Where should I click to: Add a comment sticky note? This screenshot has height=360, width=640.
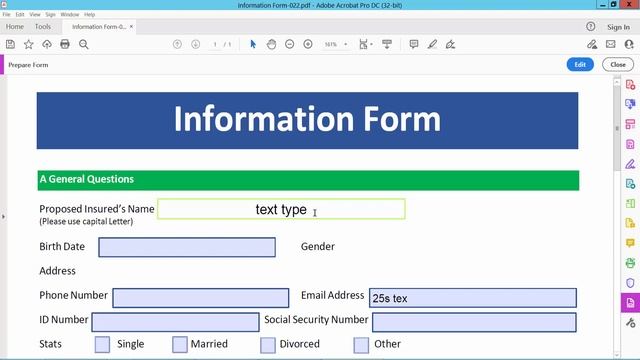tap(413, 44)
